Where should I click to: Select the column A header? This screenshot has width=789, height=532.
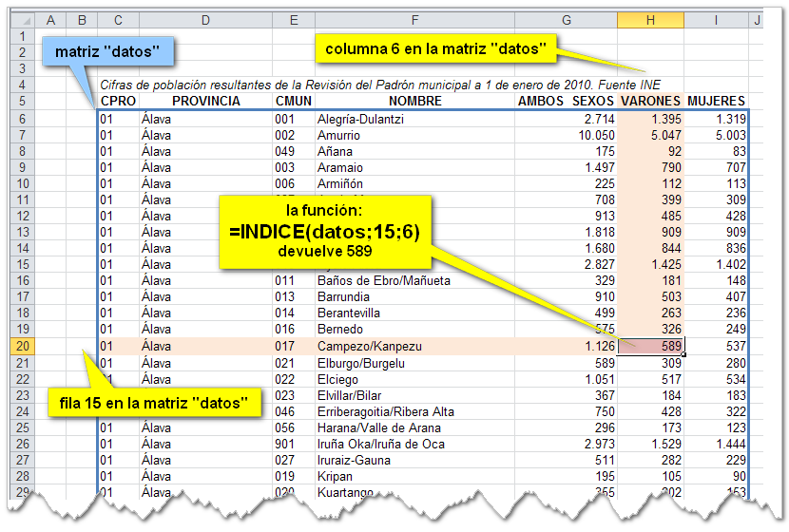pos(49,20)
